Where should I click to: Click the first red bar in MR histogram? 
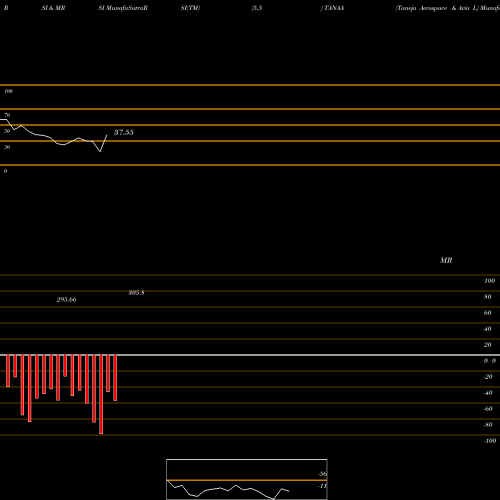[x=8, y=371]
